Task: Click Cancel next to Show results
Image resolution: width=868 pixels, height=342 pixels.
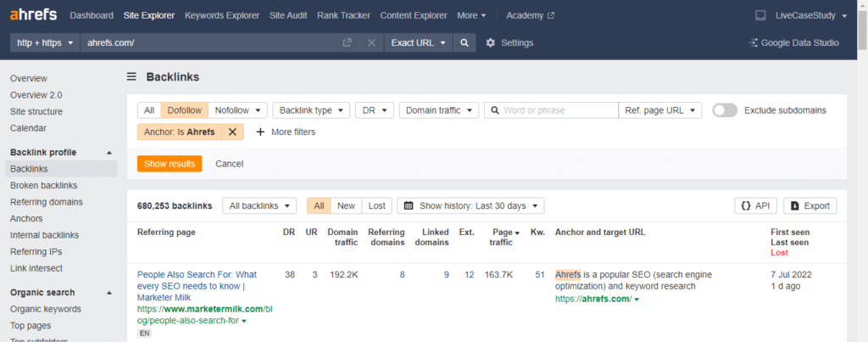Action: (x=229, y=164)
